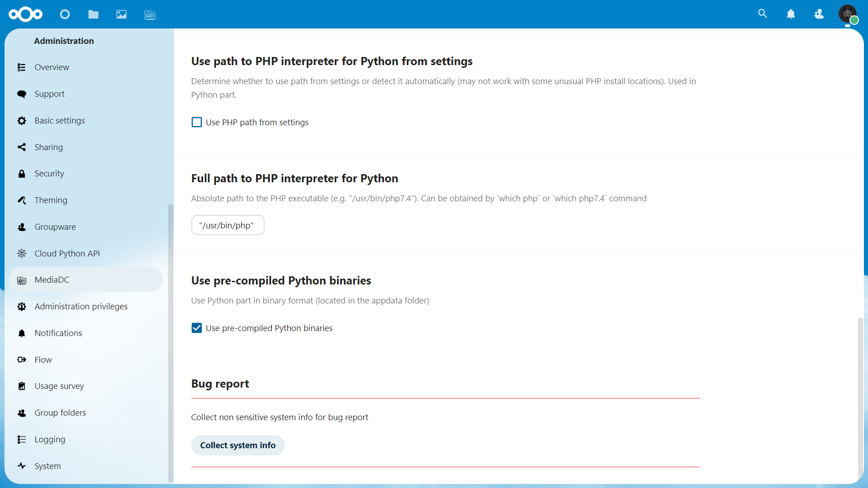The image size is (868, 488).
Task: Open the Dashboard app icon
Action: coord(65,14)
